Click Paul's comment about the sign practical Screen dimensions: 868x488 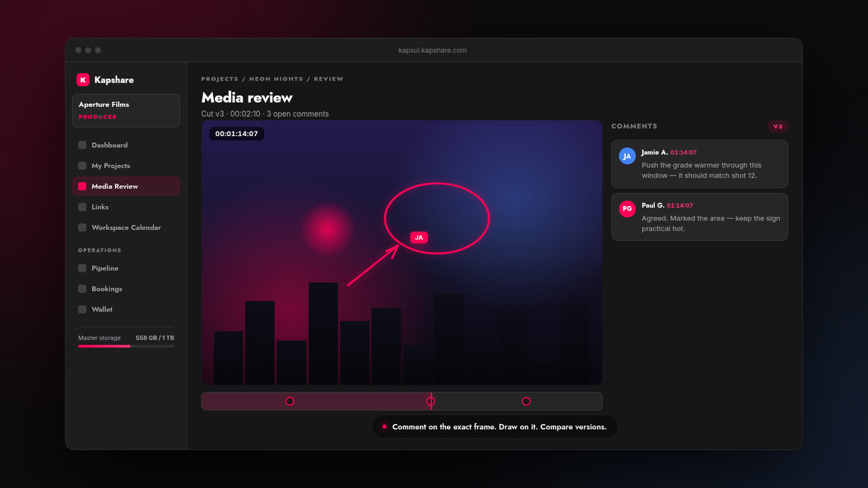700,217
